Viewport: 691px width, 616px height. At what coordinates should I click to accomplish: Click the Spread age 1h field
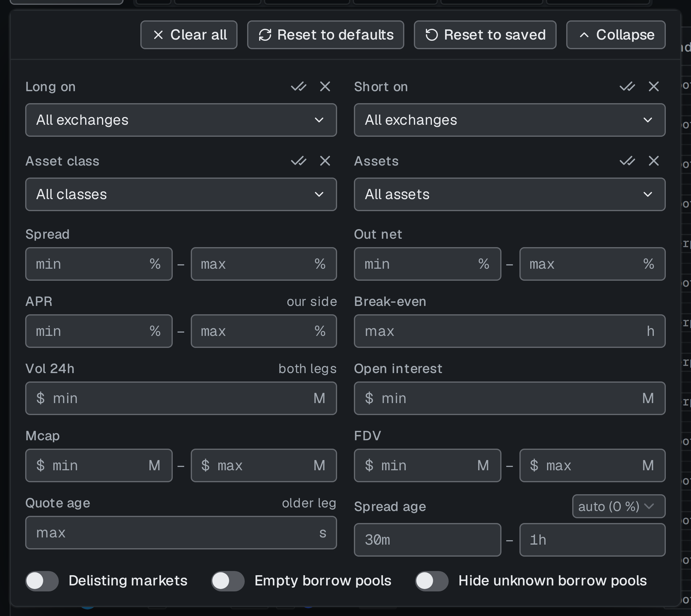(592, 540)
